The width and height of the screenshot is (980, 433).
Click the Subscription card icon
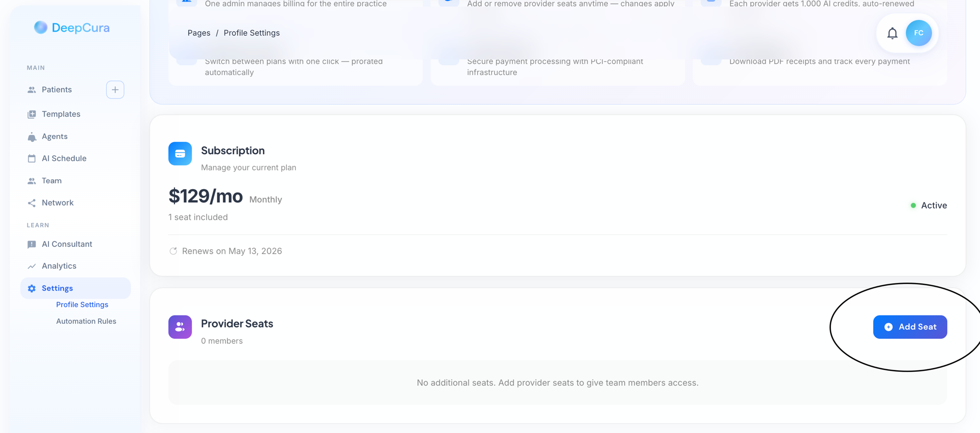pos(180,154)
